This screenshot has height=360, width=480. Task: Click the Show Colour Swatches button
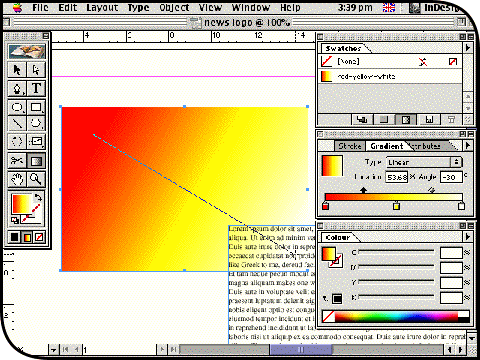click(x=383, y=119)
